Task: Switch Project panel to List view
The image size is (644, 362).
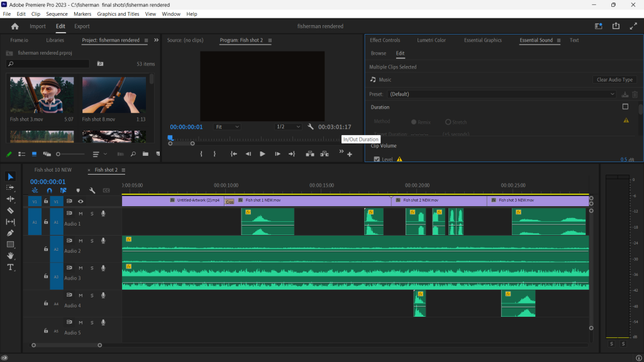Action: [x=22, y=154]
